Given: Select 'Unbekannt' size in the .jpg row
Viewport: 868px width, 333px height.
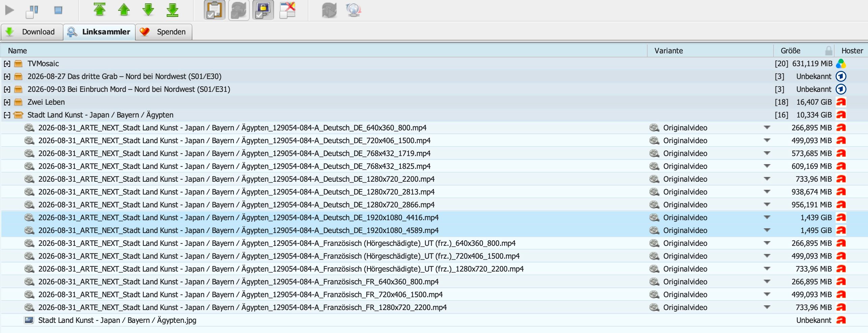Looking at the screenshot, I should pos(814,320).
